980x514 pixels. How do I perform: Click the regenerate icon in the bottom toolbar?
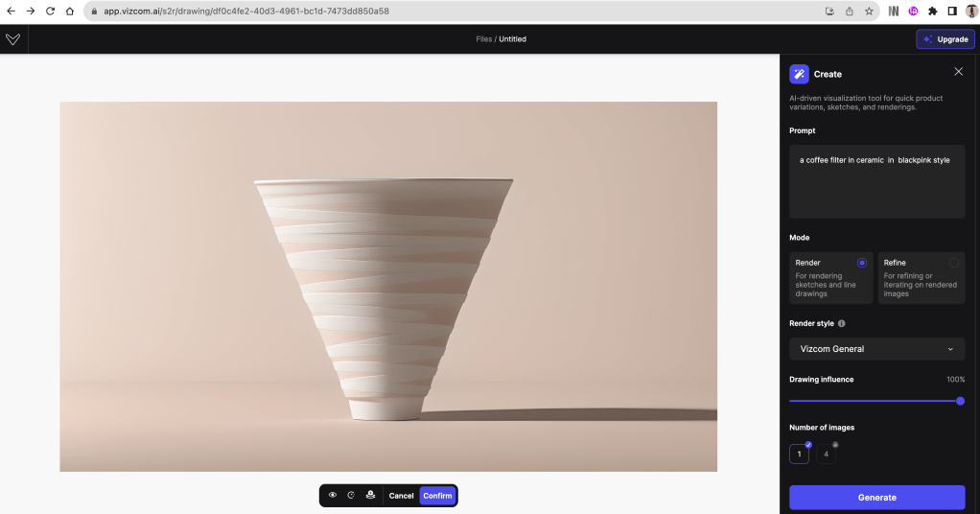coord(351,496)
